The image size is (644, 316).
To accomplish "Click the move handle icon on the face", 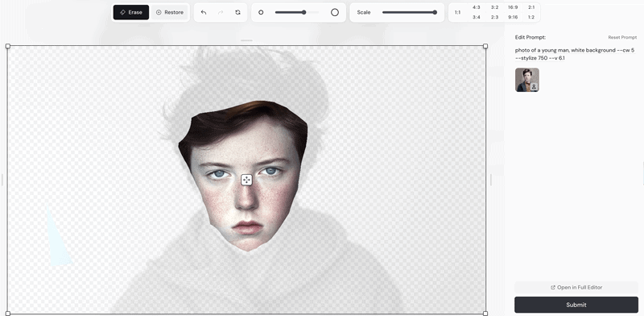I will (246, 180).
